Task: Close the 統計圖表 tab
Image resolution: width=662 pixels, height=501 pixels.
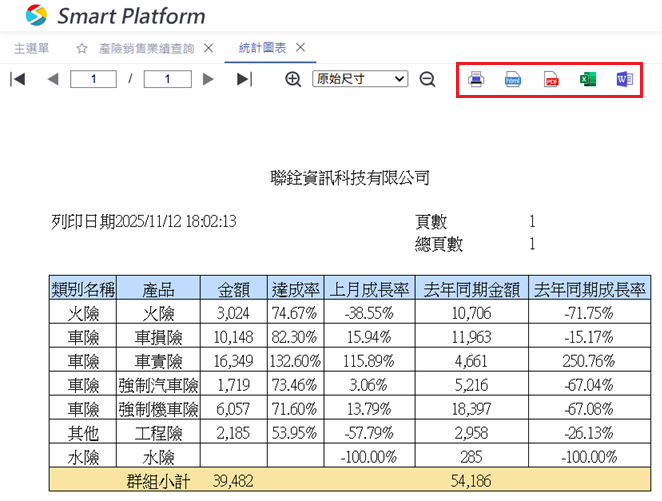Action: tap(300, 47)
